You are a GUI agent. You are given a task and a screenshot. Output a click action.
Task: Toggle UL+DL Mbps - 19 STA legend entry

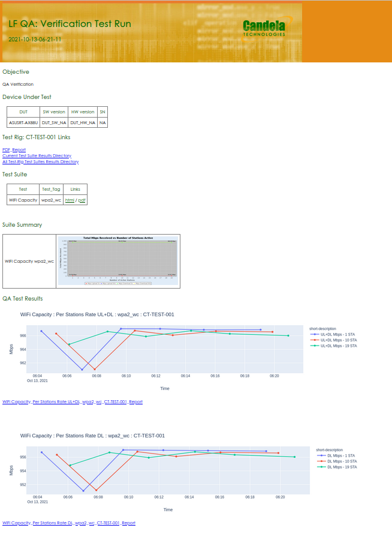click(x=333, y=346)
